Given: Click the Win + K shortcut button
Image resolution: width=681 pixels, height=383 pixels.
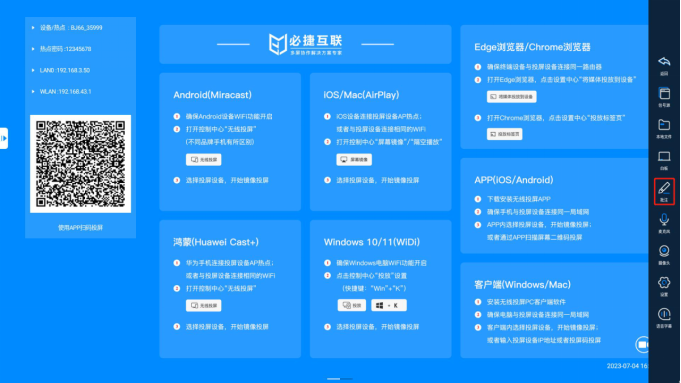Looking at the screenshot, I should 389,305.
